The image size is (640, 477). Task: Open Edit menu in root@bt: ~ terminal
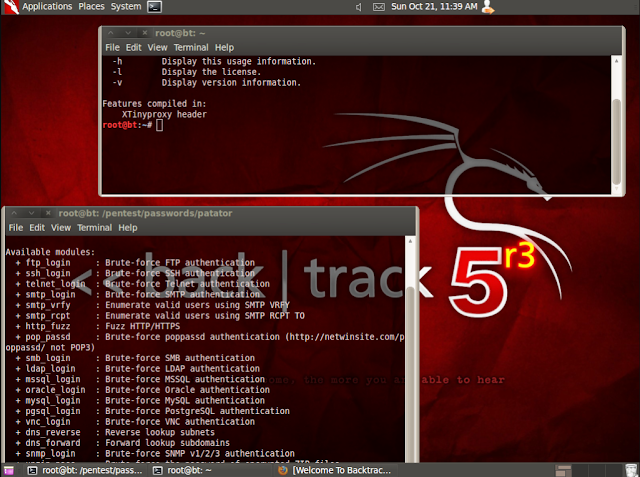pyautogui.click(x=133, y=48)
